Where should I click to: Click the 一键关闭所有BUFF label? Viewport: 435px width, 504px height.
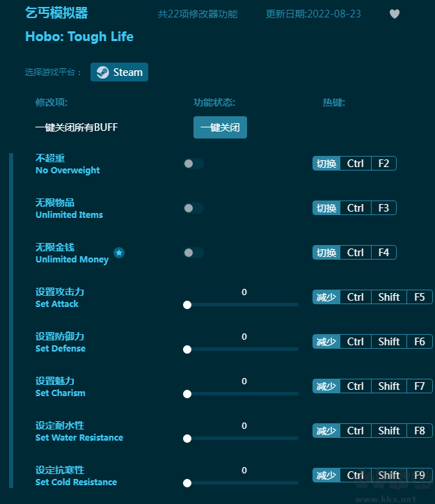[x=77, y=127]
